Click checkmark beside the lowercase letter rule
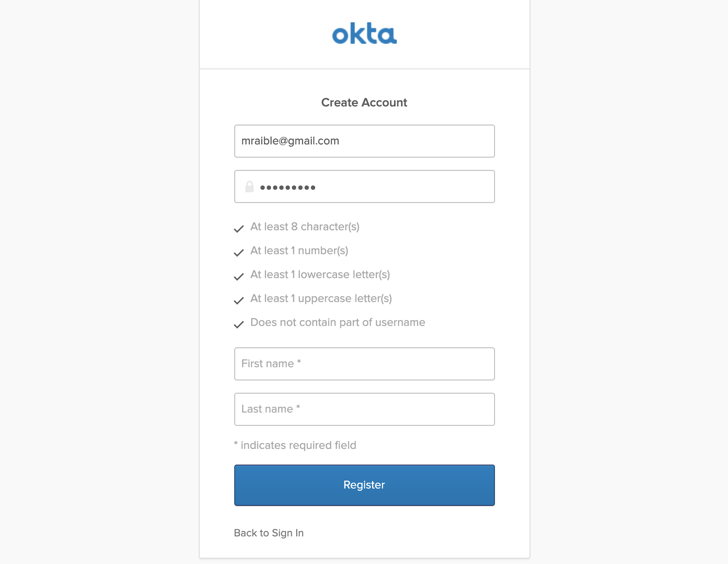 (239, 276)
